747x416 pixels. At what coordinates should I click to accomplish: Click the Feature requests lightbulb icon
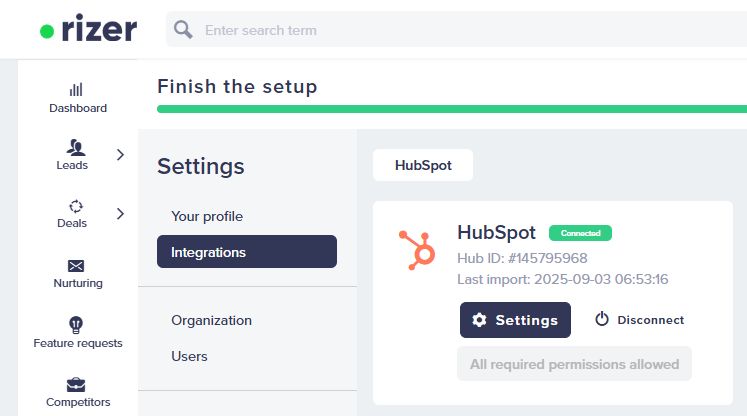click(76, 325)
